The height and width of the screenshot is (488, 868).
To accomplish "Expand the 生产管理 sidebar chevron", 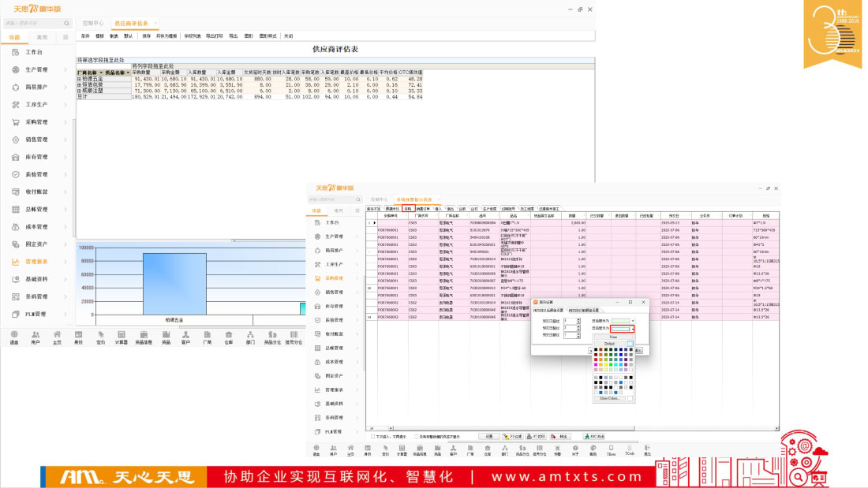I will 65,70.
